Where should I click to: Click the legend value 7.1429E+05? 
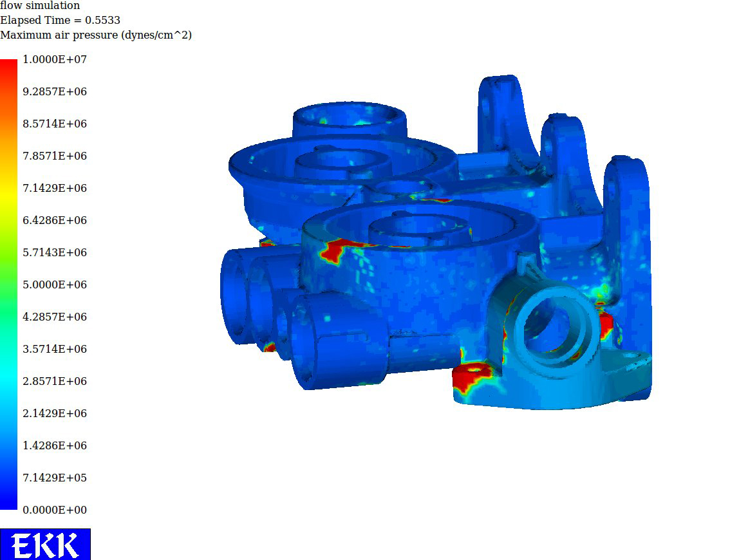pos(55,478)
